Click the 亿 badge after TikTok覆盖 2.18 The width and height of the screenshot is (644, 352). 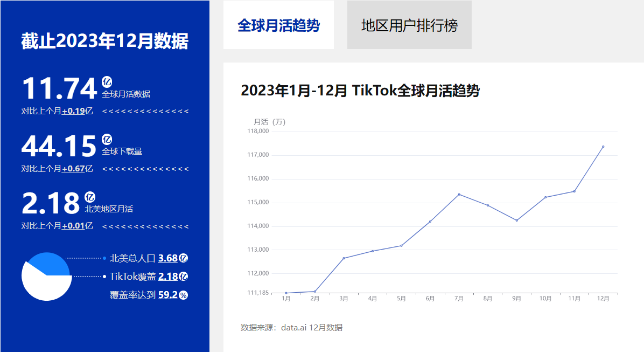pyautogui.click(x=184, y=277)
